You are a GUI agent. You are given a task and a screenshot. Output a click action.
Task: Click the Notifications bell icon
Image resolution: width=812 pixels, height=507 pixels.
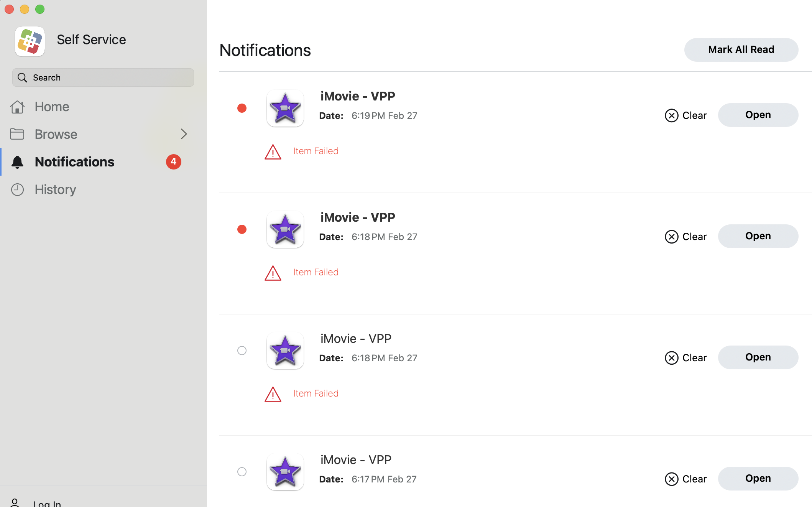click(17, 162)
